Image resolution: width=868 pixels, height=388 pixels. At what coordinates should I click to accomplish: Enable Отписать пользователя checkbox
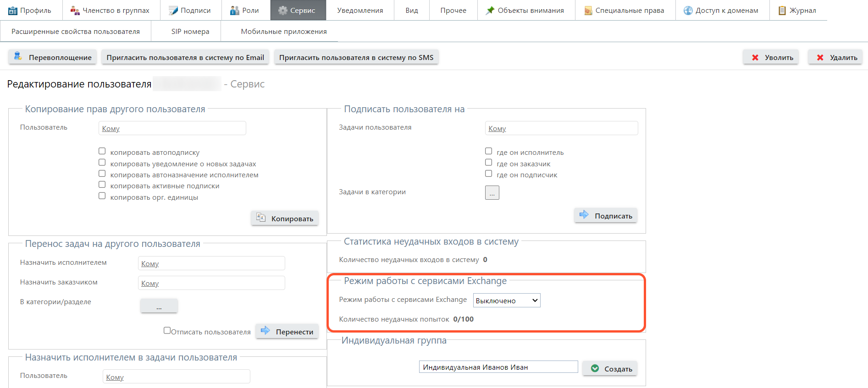pyautogui.click(x=167, y=330)
